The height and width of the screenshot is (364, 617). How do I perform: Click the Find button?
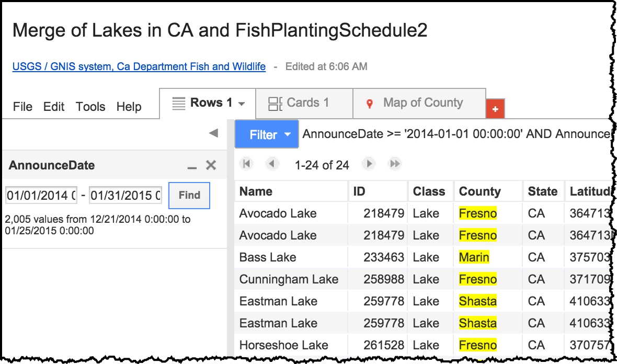tap(189, 196)
